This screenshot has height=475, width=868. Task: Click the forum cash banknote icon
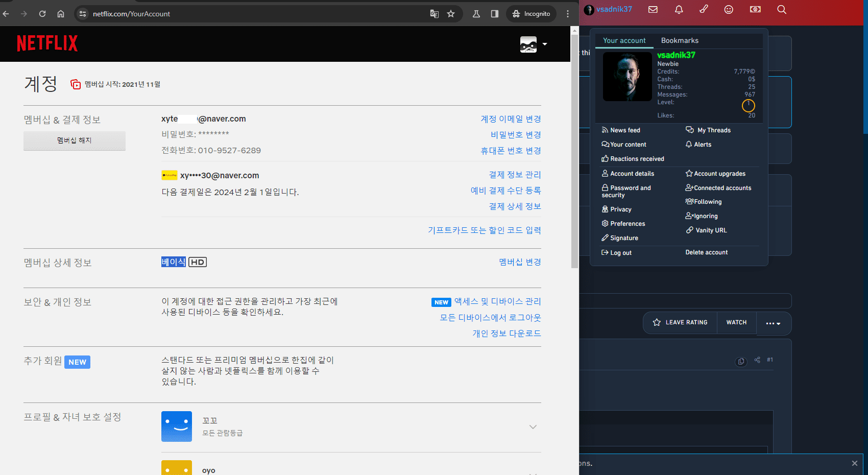(755, 9)
